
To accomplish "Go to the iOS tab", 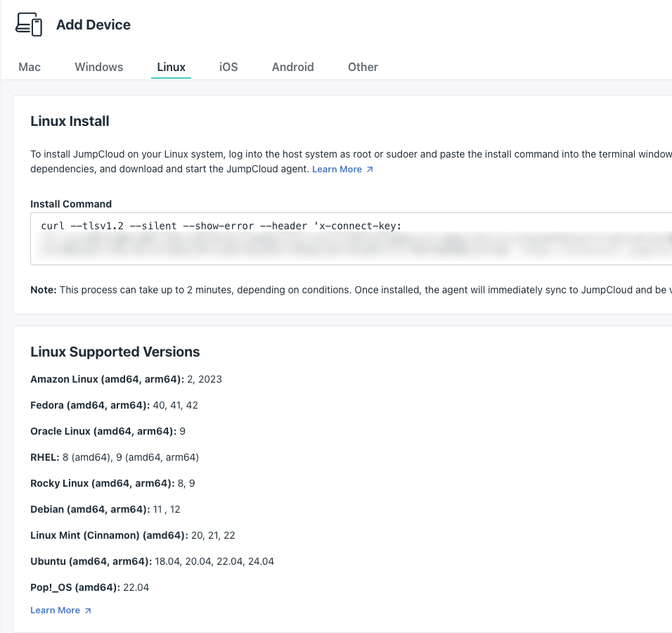I will pos(228,67).
